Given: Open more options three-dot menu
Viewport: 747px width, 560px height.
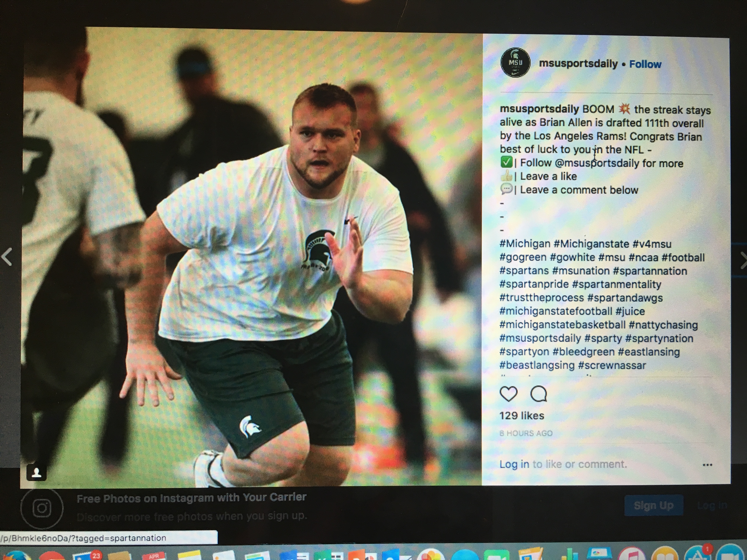Looking at the screenshot, I should [707, 465].
